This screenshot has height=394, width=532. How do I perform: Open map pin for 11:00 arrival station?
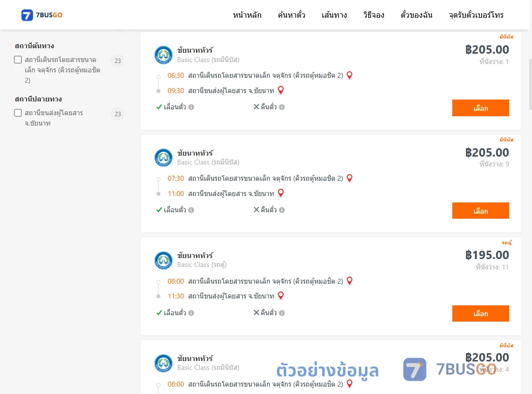click(281, 193)
